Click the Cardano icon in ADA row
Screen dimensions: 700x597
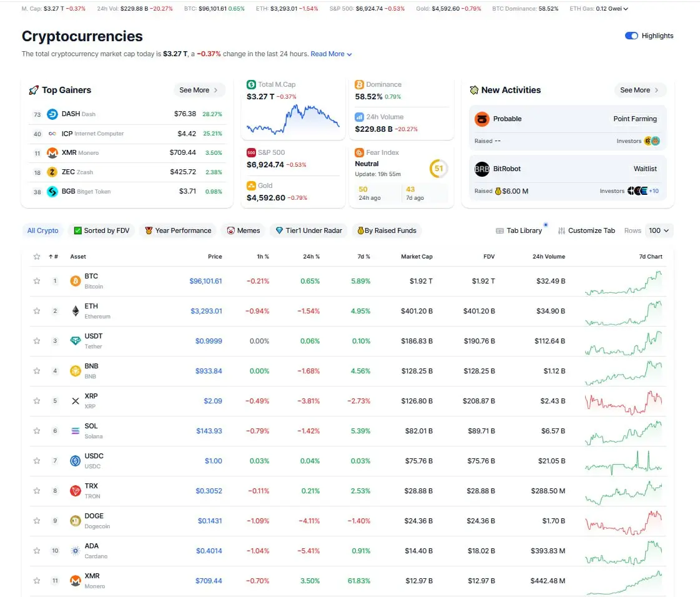click(x=76, y=551)
